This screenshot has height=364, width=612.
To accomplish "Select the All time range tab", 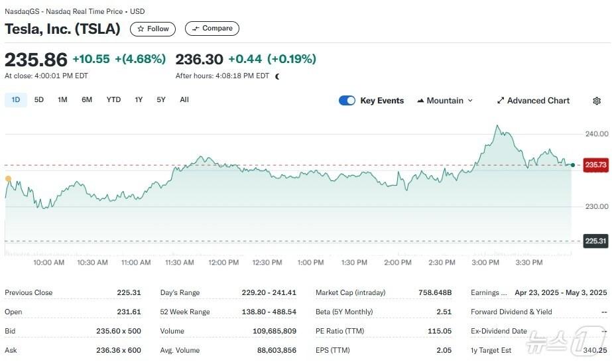I will tap(184, 100).
